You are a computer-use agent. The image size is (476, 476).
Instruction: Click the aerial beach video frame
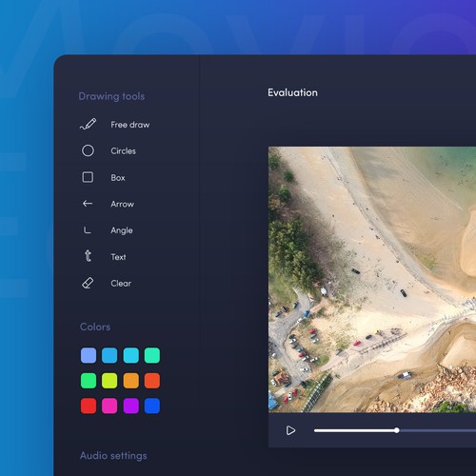pyautogui.click(x=372, y=280)
